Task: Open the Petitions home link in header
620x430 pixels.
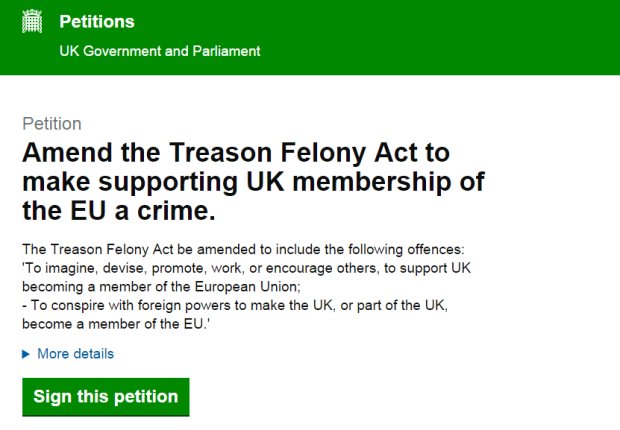Action: 97,22
